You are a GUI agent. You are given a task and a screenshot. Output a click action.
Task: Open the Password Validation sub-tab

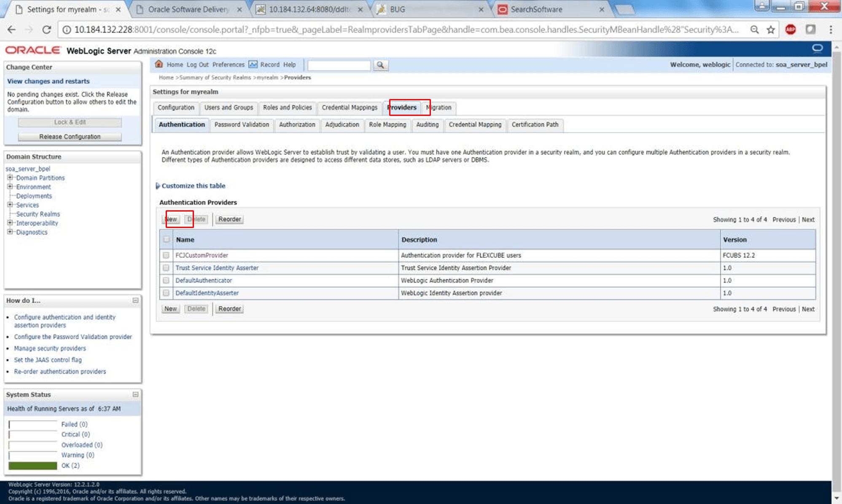242,125
